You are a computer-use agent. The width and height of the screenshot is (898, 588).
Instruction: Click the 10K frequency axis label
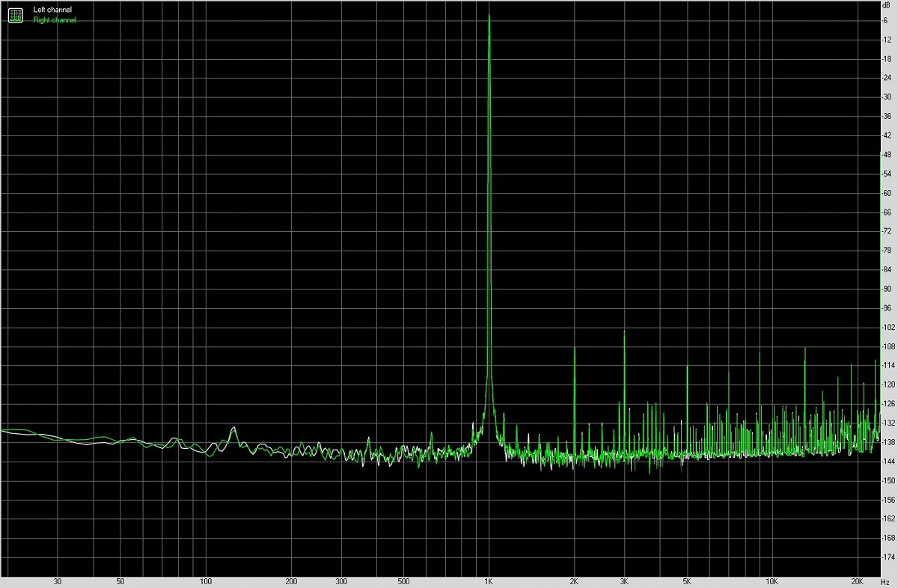pyautogui.click(x=772, y=581)
